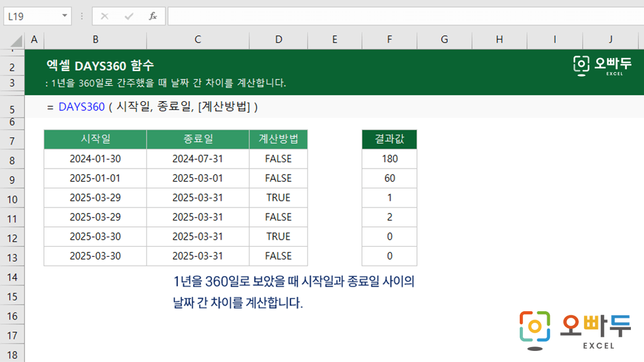644x362 pixels.
Task: Open the Name Box dropdown arrow
Action: 64,16
